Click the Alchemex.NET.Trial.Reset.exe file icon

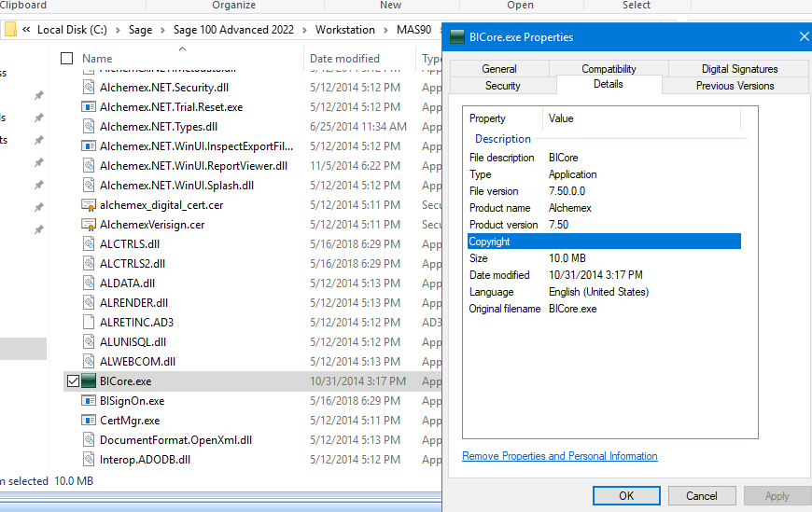tap(89, 106)
